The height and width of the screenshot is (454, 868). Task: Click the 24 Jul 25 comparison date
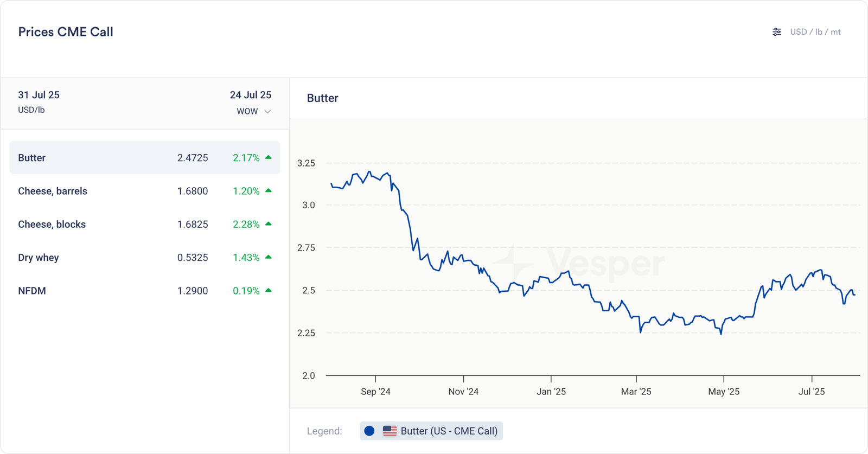point(250,95)
